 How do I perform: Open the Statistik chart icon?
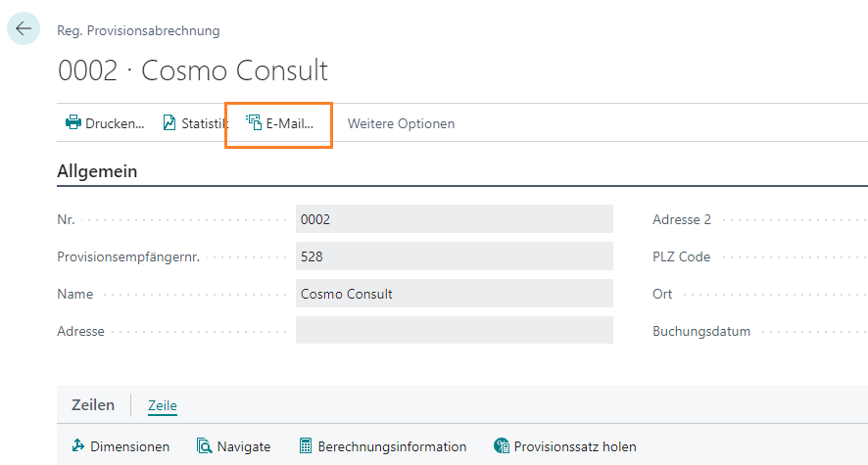pyautogui.click(x=169, y=123)
